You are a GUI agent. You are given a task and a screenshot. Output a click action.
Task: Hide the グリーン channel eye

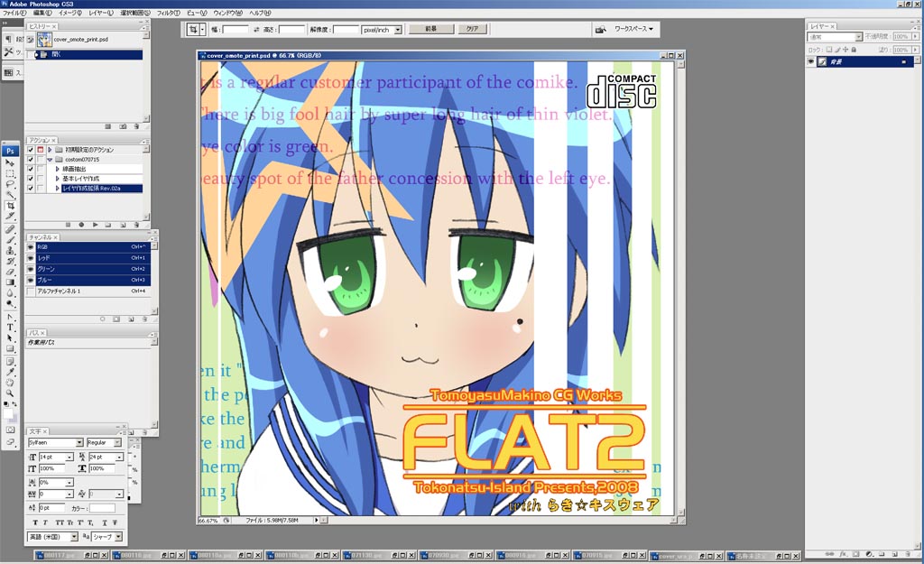[x=31, y=269]
